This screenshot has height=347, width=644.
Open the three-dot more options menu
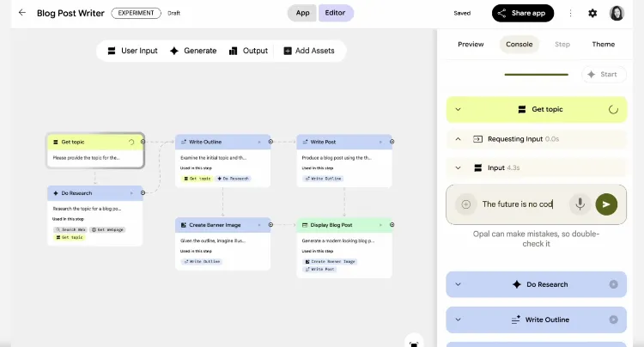tap(571, 13)
